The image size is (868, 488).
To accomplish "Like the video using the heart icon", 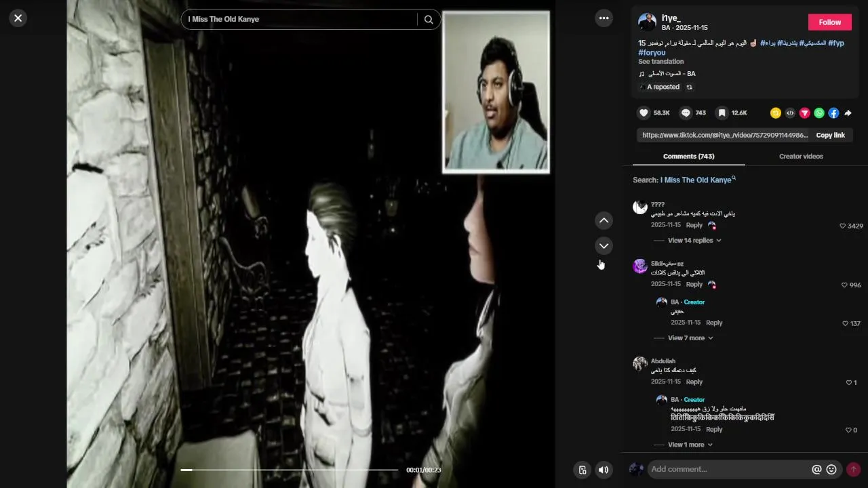I will [x=644, y=113].
